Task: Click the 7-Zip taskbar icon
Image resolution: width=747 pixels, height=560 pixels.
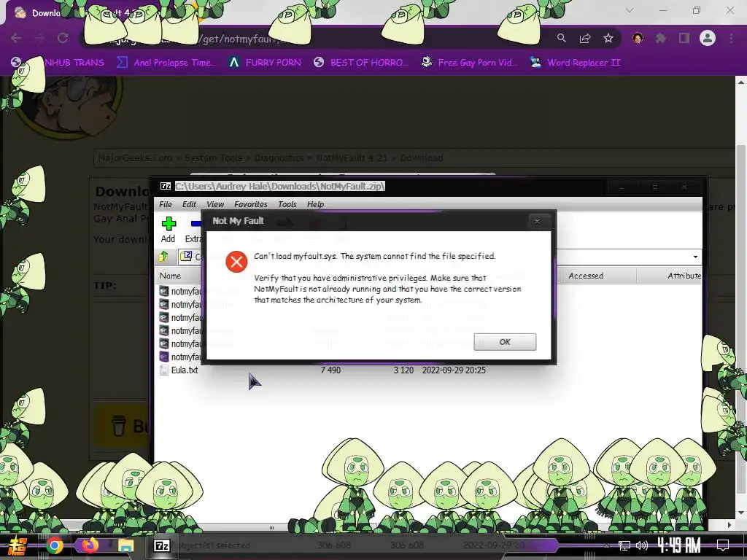Action: tap(161, 545)
